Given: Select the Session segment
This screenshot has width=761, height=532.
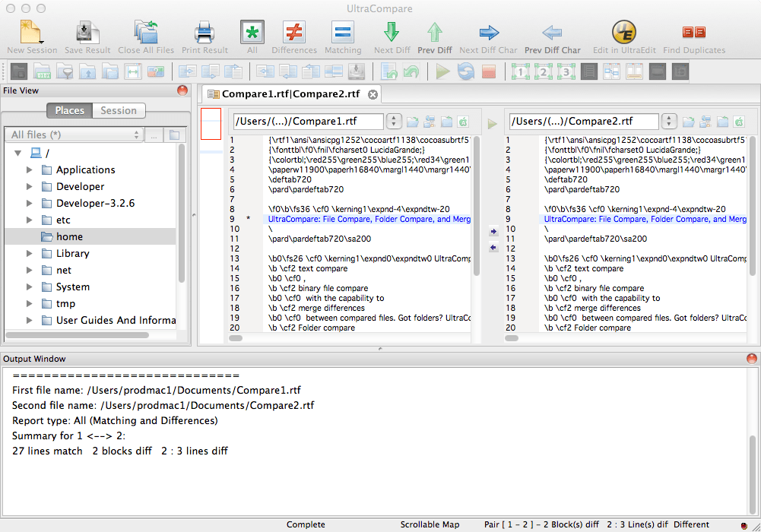Looking at the screenshot, I should 119,110.
